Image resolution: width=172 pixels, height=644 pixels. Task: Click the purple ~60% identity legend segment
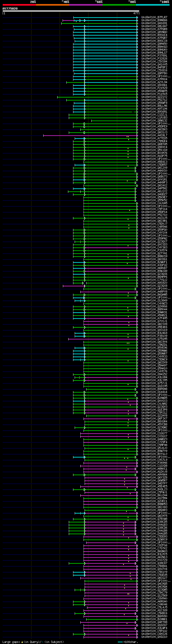(86, 5)
